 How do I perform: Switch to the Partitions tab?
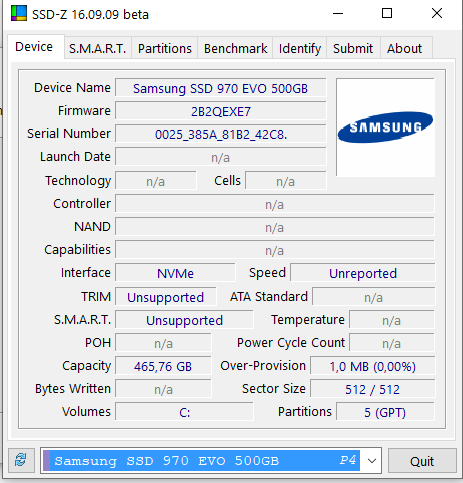[x=165, y=49]
